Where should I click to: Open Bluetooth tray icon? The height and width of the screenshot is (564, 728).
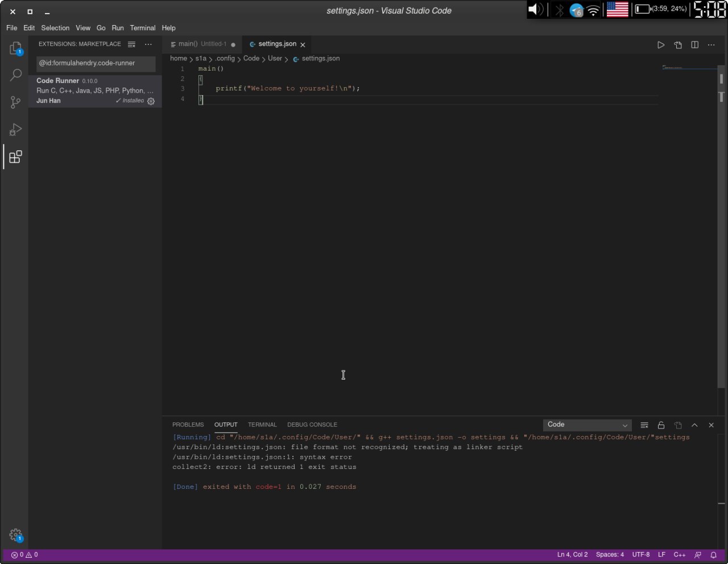tap(560, 10)
